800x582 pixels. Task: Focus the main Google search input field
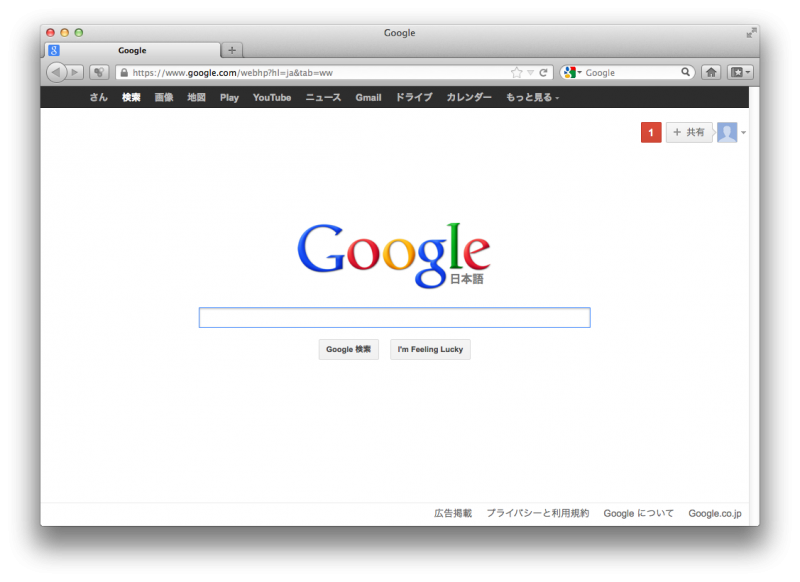(x=394, y=317)
